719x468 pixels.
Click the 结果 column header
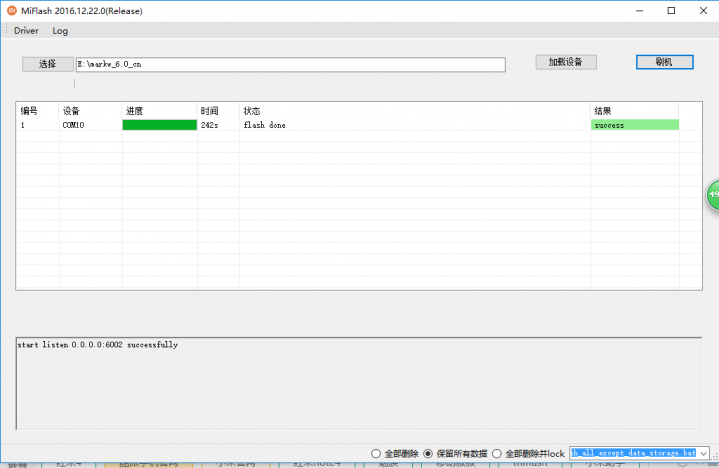[x=635, y=111]
